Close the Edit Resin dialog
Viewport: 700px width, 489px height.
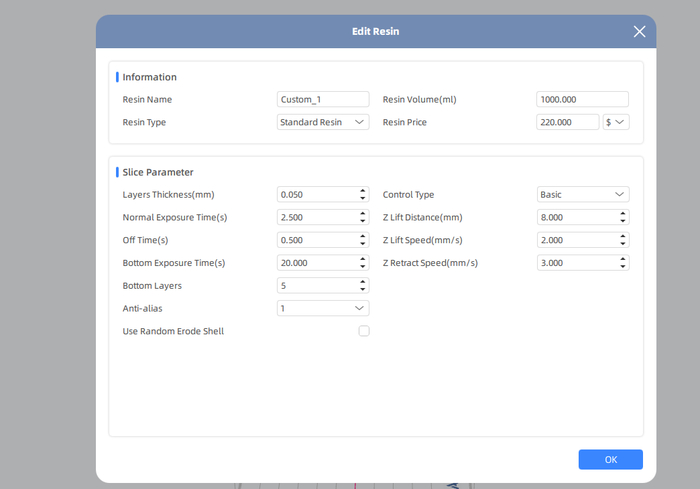pos(639,31)
